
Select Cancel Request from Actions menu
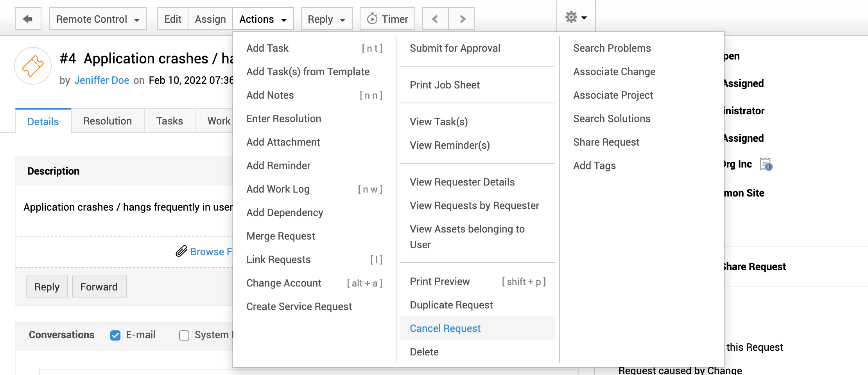(x=445, y=328)
